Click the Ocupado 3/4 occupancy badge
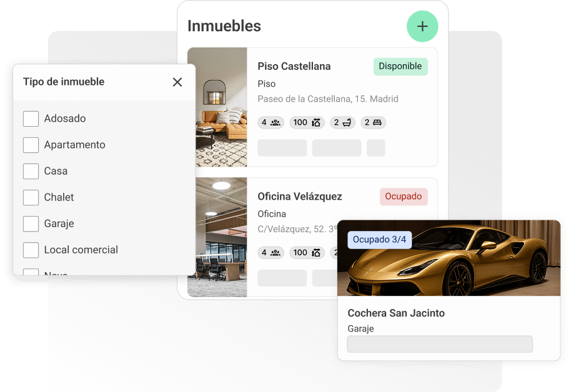The height and width of the screenshot is (392, 571). [379, 240]
